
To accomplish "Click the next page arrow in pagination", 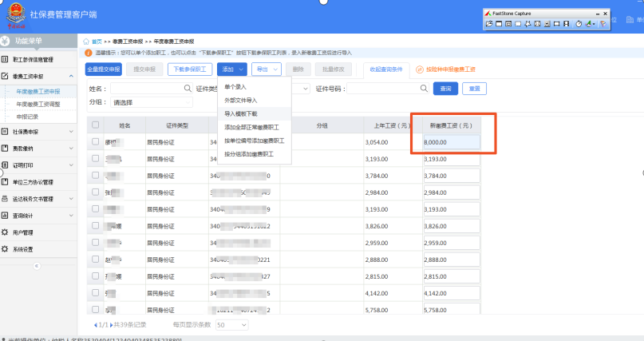I will point(110,325).
